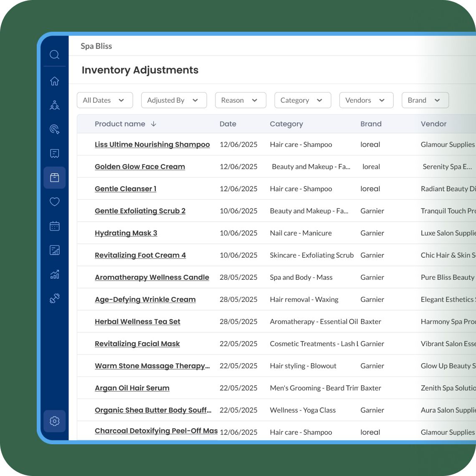This screenshot has height=476, width=476.
Task: Click the Vendor column header
Action: tap(433, 124)
